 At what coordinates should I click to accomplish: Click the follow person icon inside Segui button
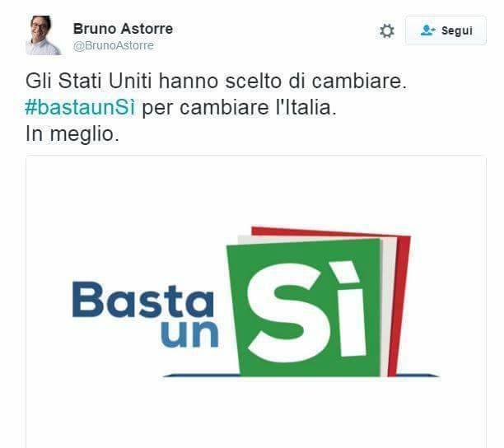click(427, 30)
